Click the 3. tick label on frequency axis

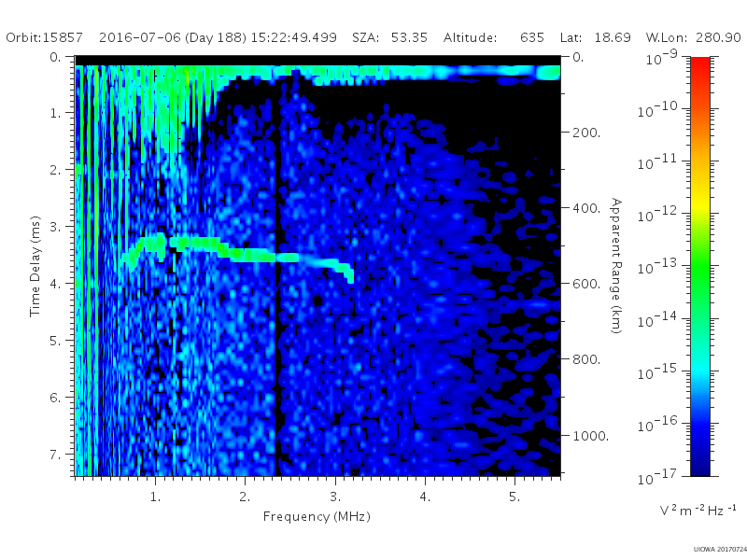coord(335,497)
